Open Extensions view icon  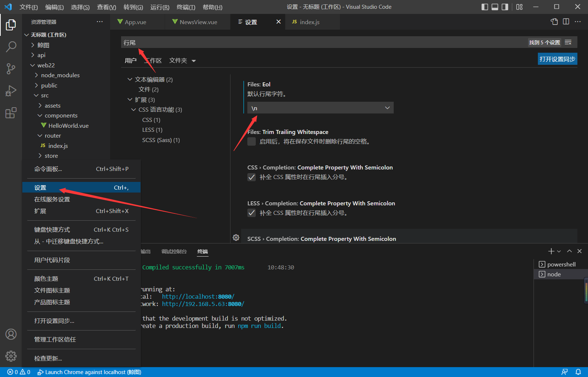click(x=11, y=112)
